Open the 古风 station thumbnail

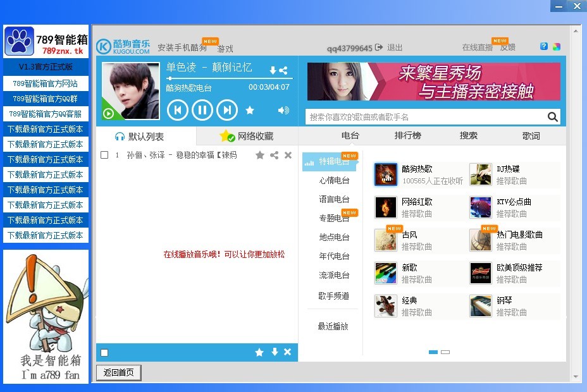[386, 240]
